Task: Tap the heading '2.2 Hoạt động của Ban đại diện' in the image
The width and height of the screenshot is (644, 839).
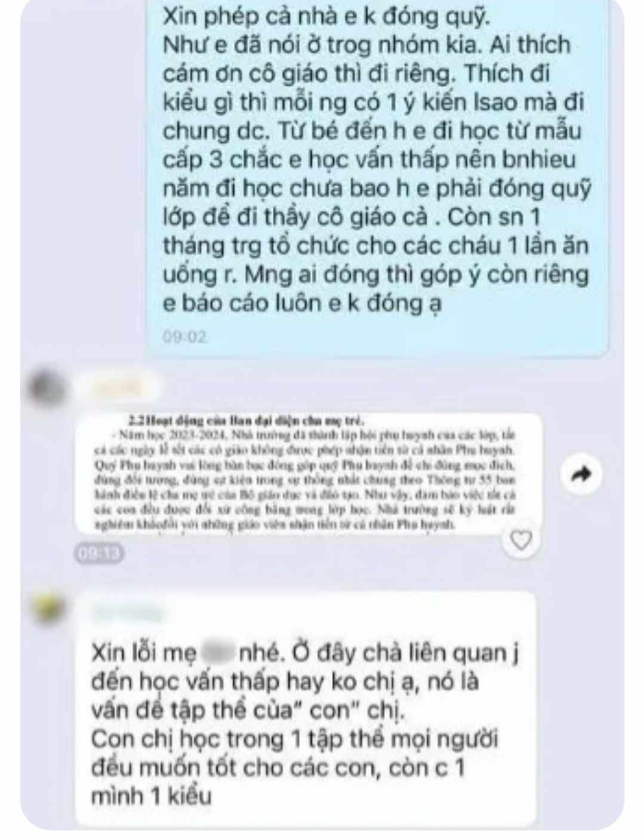Action: click(x=246, y=421)
